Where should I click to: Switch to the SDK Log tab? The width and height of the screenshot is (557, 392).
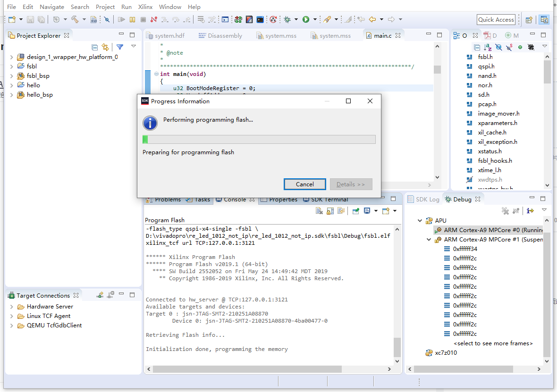[x=423, y=199]
